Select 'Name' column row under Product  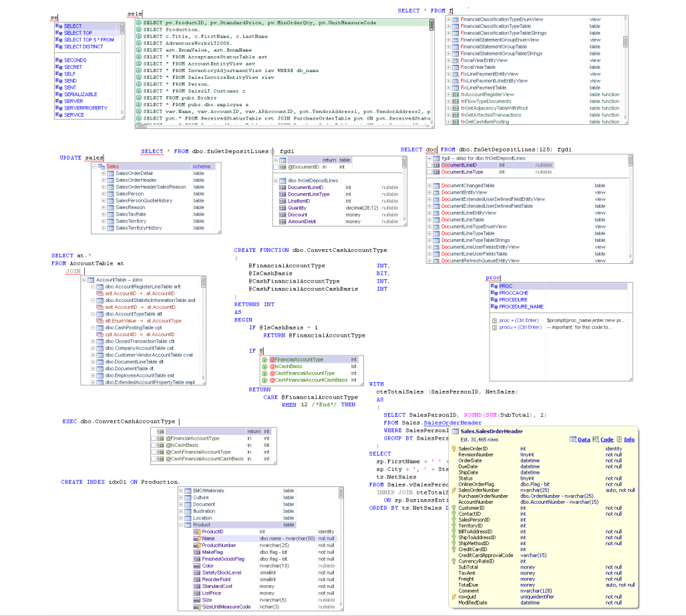click(x=264, y=538)
